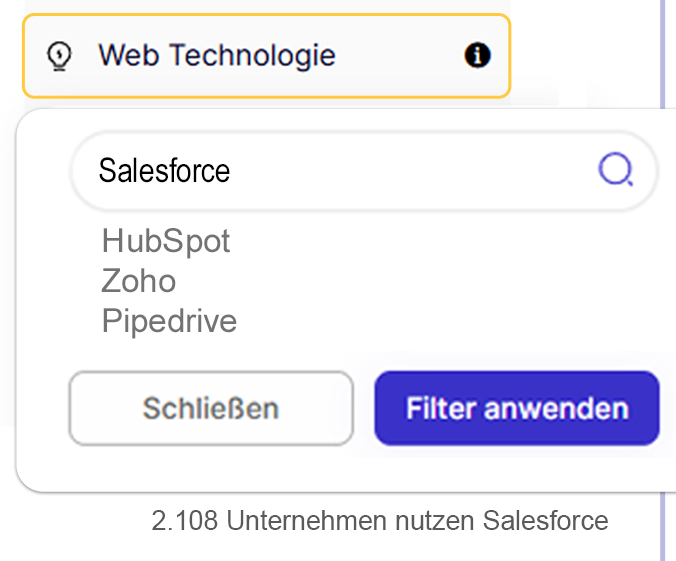Choose the Zoho suggestion
This screenshot has height=561, width=676.
(139, 281)
